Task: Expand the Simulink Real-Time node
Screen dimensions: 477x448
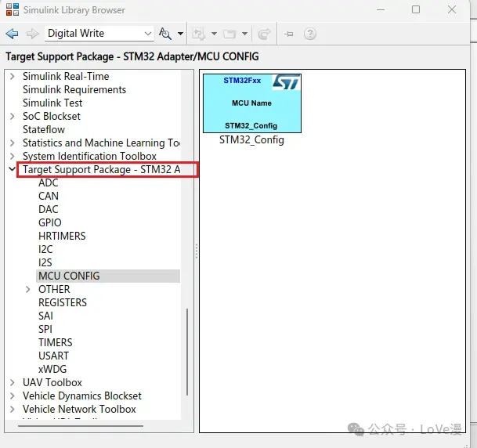Action: pos(13,76)
